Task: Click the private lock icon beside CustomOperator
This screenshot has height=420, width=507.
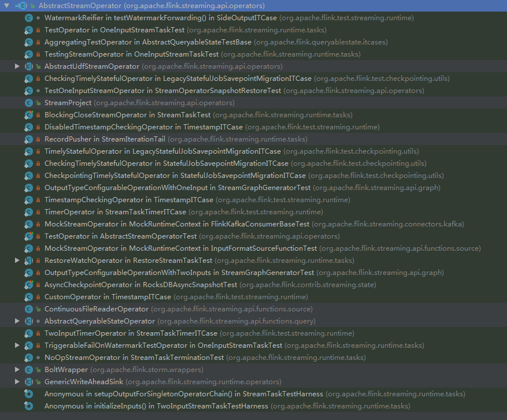Action: click(38, 297)
